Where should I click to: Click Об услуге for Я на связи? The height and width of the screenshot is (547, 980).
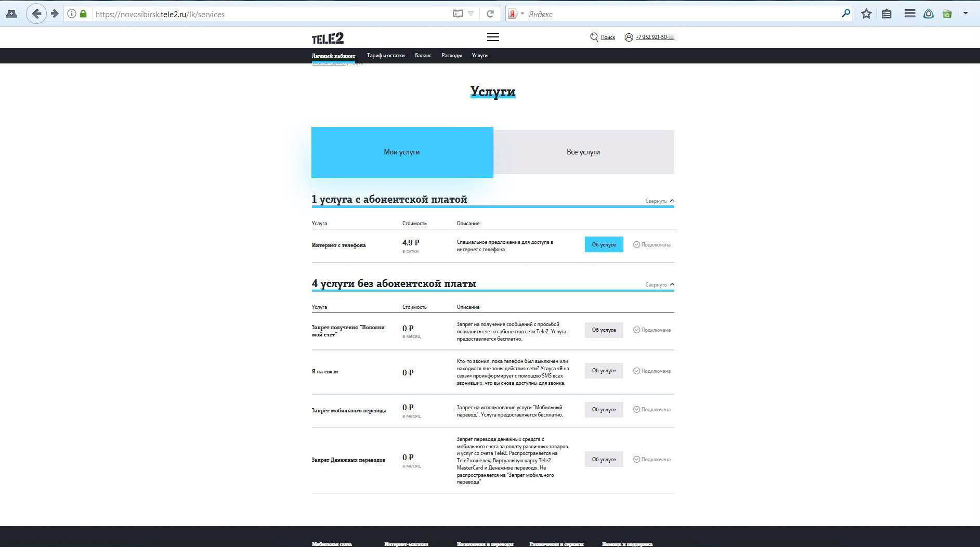[x=604, y=371]
